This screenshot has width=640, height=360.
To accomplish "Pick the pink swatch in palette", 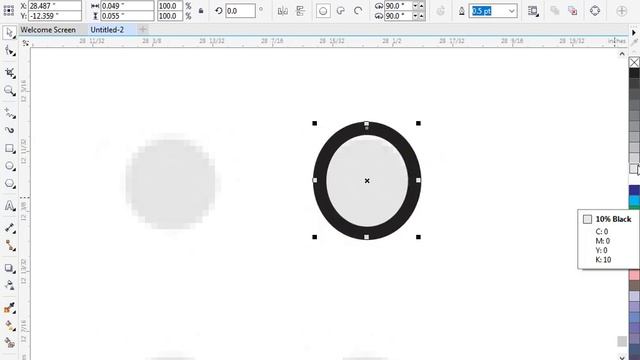I will [x=634, y=275].
